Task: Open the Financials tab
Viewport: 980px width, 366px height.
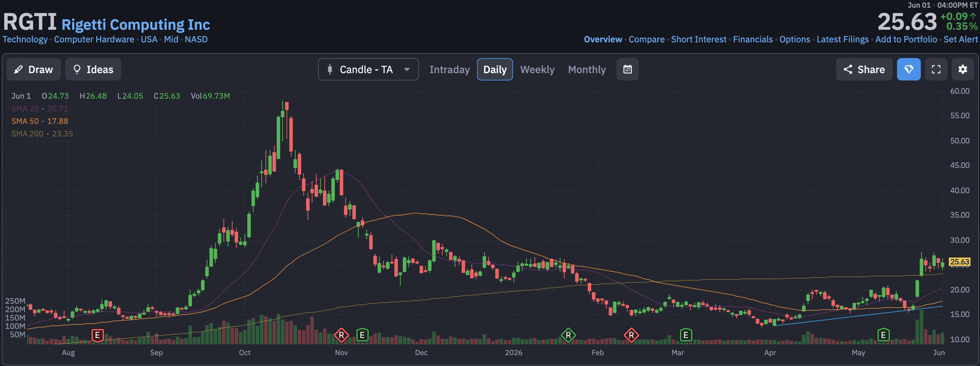Action: (x=752, y=40)
